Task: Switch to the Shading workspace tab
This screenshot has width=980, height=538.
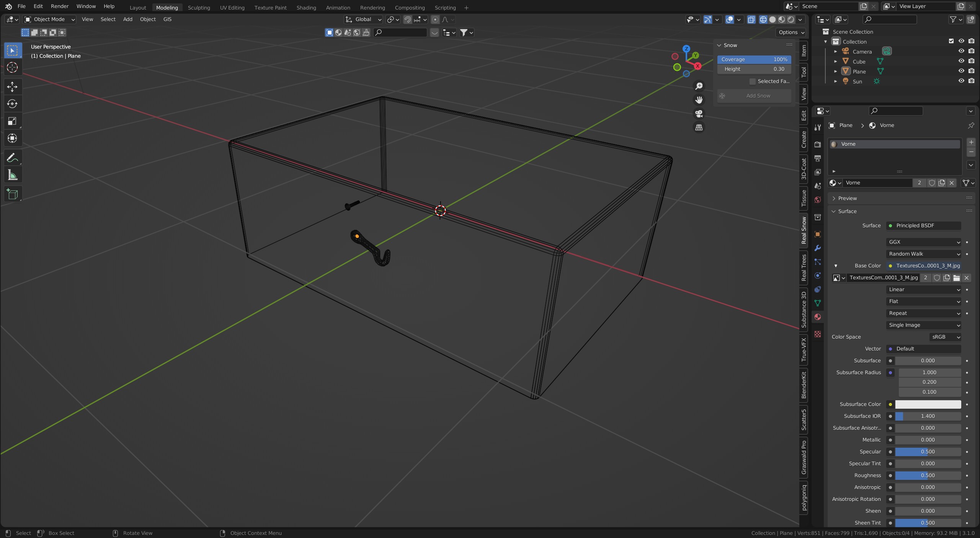Action: [306, 8]
